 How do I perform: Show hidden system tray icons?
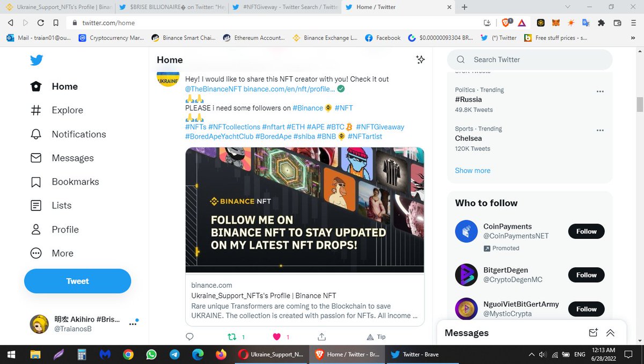(x=531, y=354)
